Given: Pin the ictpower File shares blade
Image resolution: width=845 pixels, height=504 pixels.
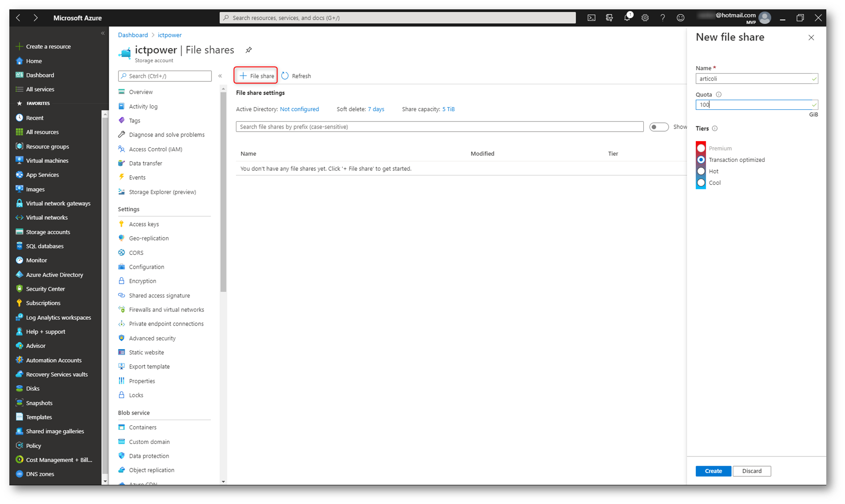Looking at the screenshot, I should tap(249, 50).
